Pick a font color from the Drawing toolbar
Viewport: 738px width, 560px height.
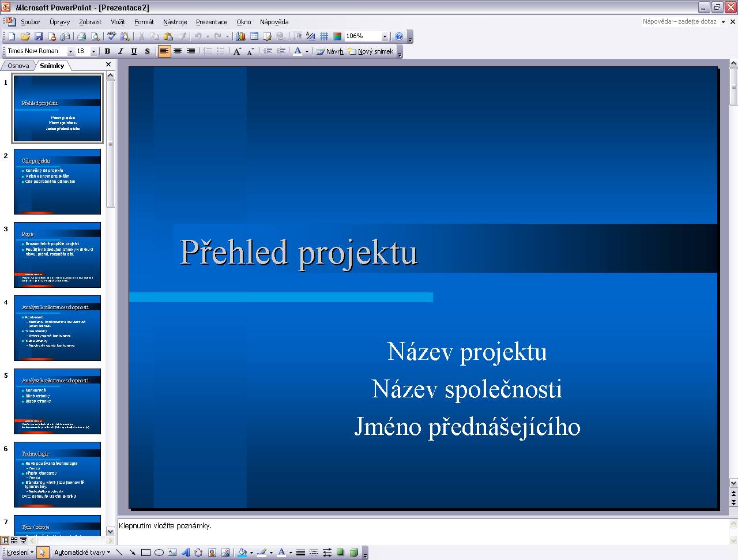tap(281, 552)
